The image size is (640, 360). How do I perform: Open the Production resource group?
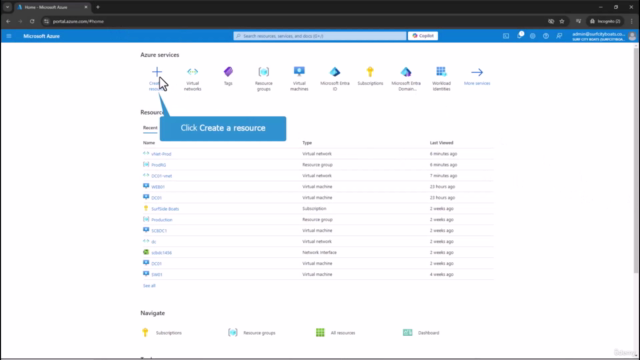tap(162, 220)
